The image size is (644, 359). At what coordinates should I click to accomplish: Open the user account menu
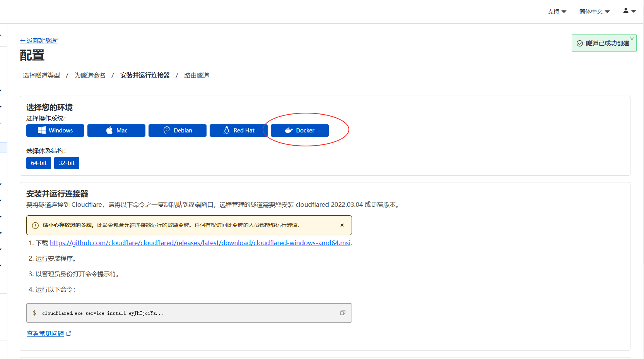(629, 11)
